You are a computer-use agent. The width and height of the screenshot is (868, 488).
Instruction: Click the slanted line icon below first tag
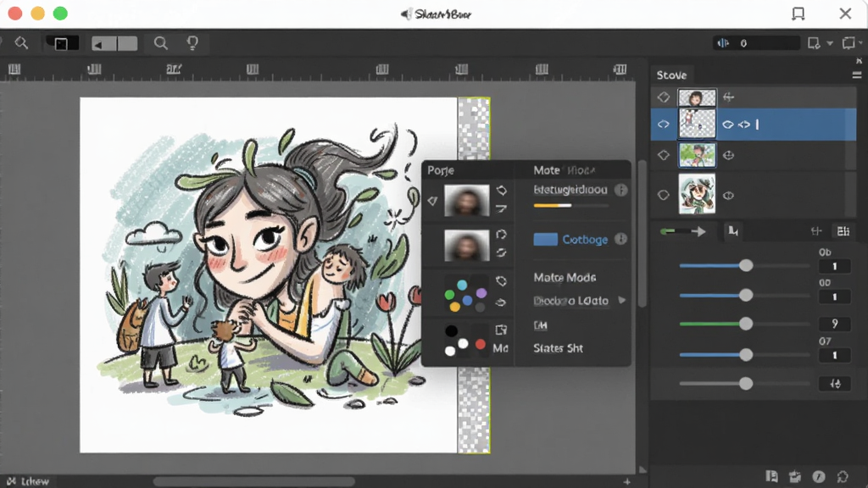coord(501,208)
